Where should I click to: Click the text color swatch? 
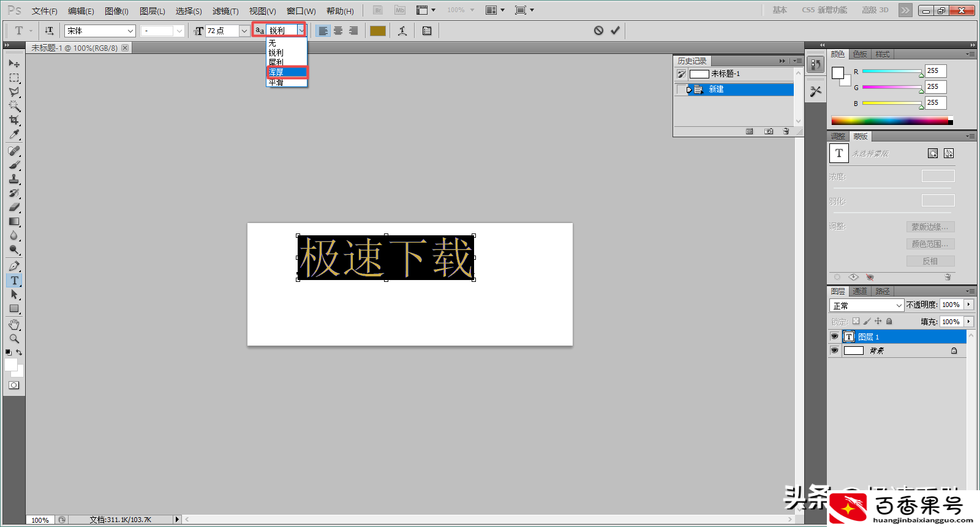pyautogui.click(x=378, y=31)
